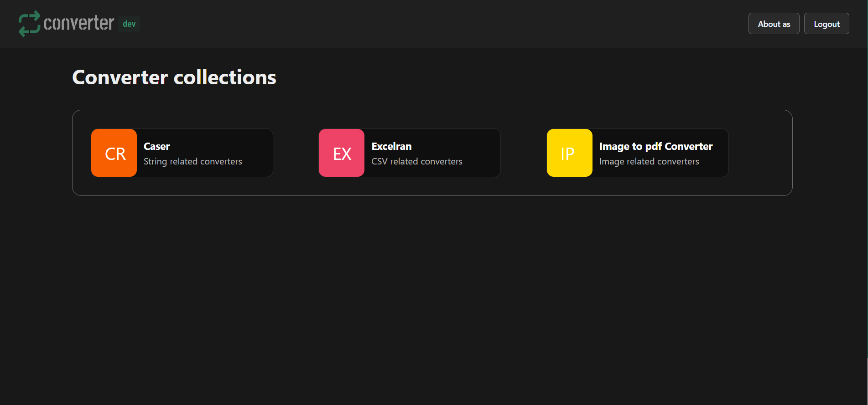
Task: Click the yellow IP collection icon
Action: pos(570,153)
